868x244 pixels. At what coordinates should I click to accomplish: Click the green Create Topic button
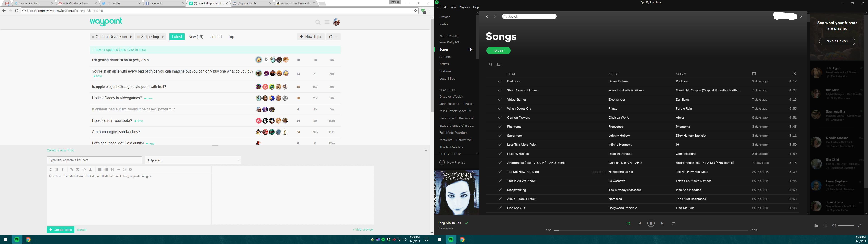point(61,230)
